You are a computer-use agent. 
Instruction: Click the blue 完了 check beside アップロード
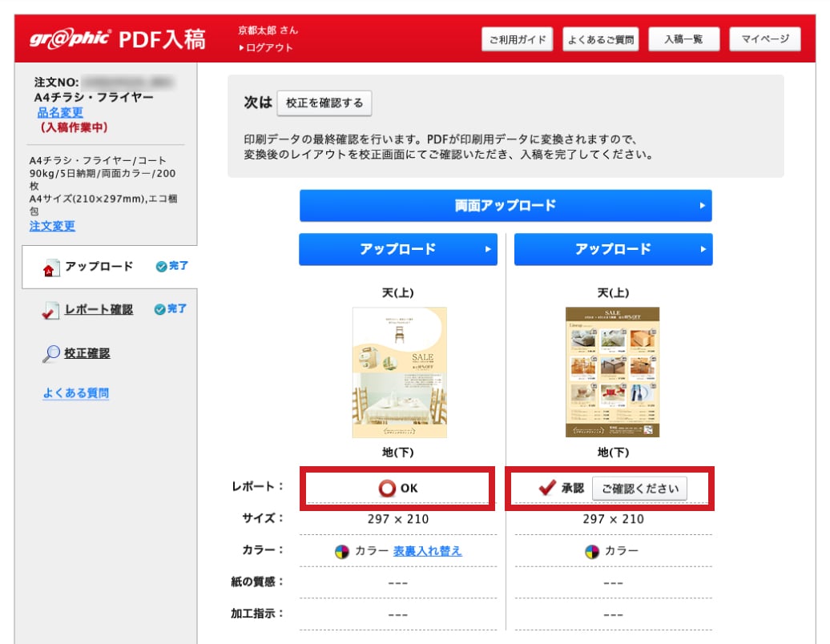click(171, 266)
